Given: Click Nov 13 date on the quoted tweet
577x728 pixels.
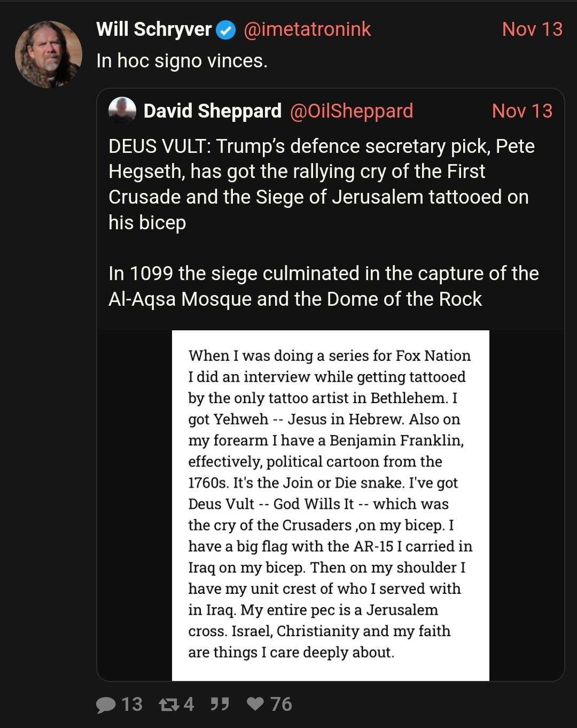Looking at the screenshot, I should click(522, 111).
